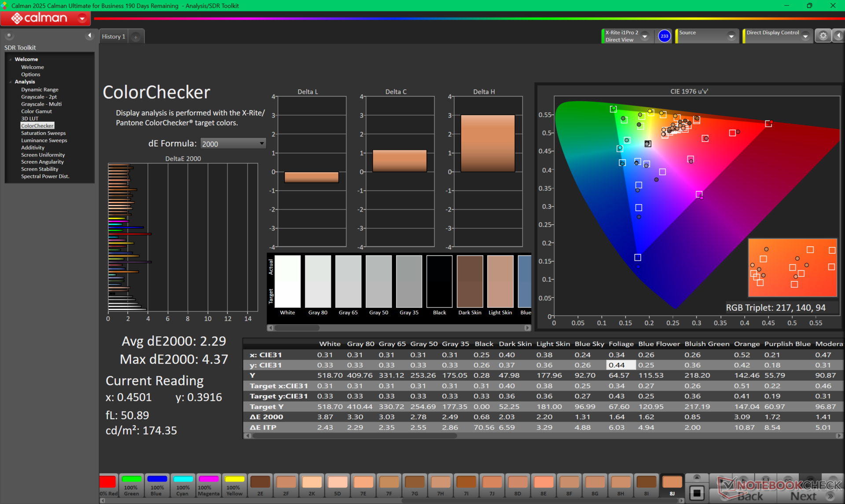Click the blue 233 meter indicator
This screenshot has height=504, width=845.
664,36
